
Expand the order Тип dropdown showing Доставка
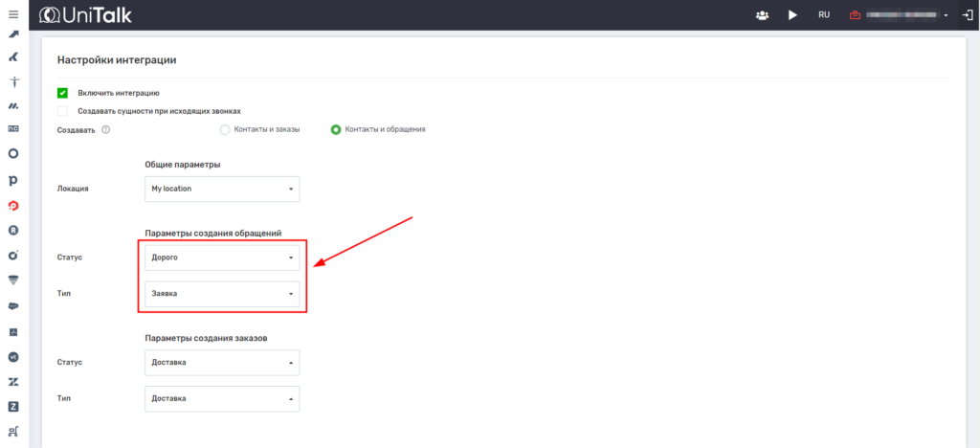pyautogui.click(x=222, y=398)
